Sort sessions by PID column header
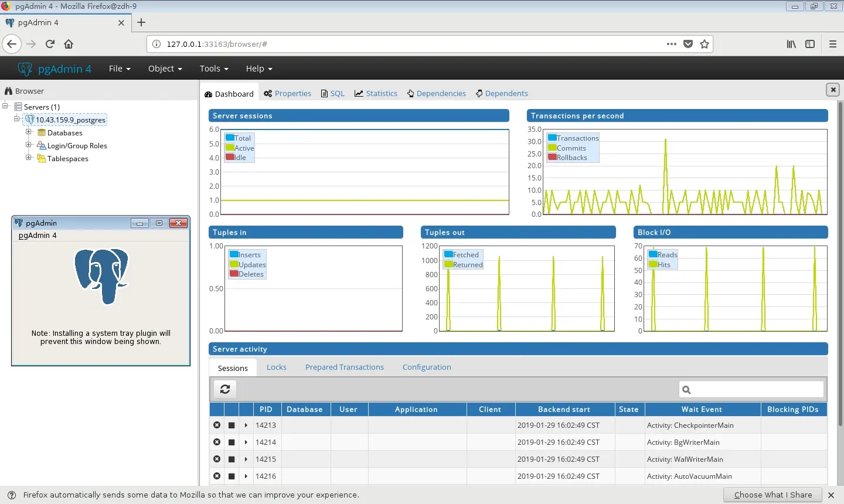 (x=266, y=409)
